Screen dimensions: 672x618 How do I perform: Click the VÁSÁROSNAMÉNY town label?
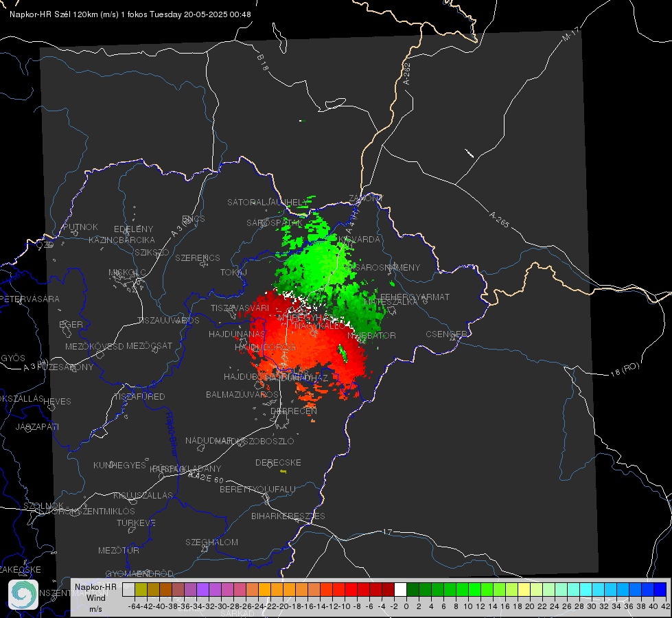point(383,267)
